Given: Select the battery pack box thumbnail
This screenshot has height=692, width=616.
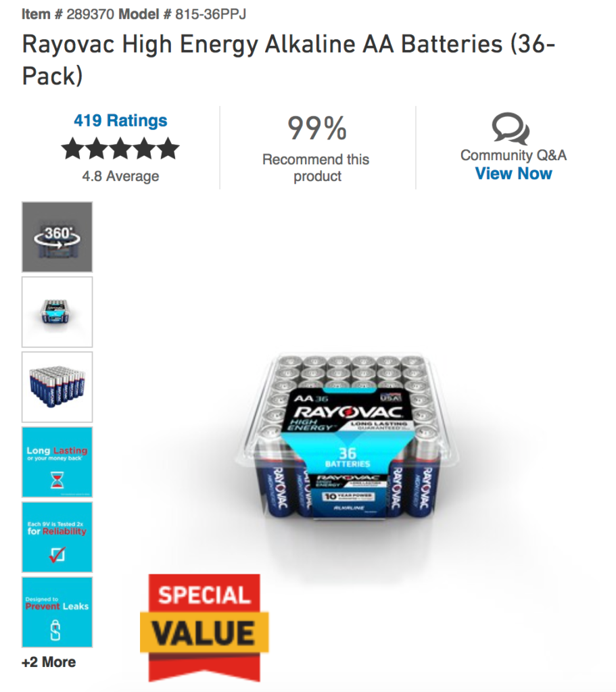Looking at the screenshot, I should (57, 312).
